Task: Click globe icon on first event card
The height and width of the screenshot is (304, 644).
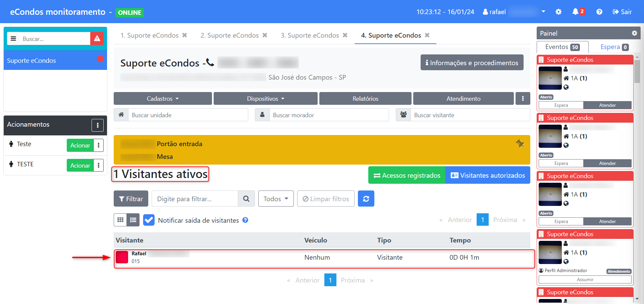Action: [x=566, y=87]
